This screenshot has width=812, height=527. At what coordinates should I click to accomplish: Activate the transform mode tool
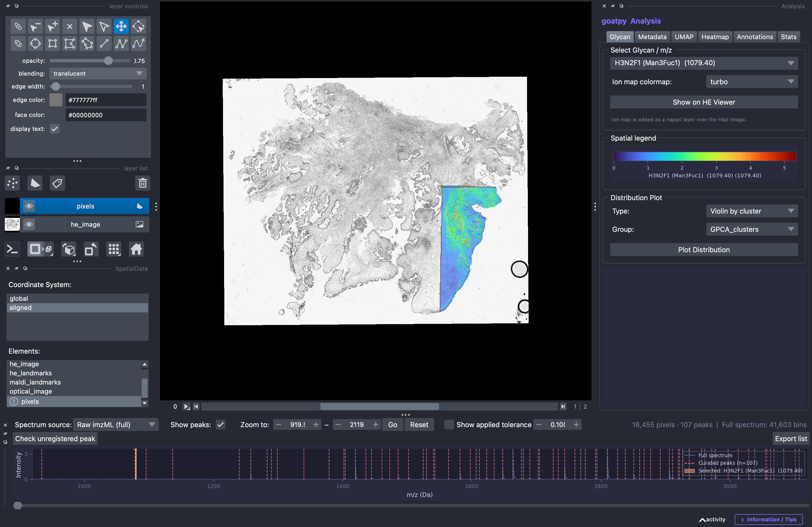point(138,26)
